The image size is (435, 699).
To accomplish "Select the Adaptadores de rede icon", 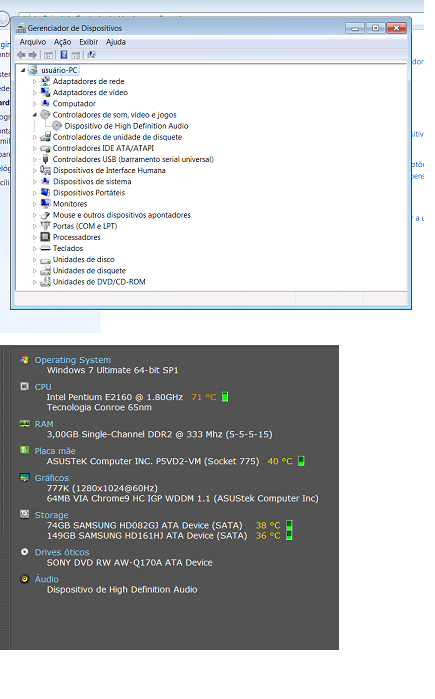I will [45, 81].
